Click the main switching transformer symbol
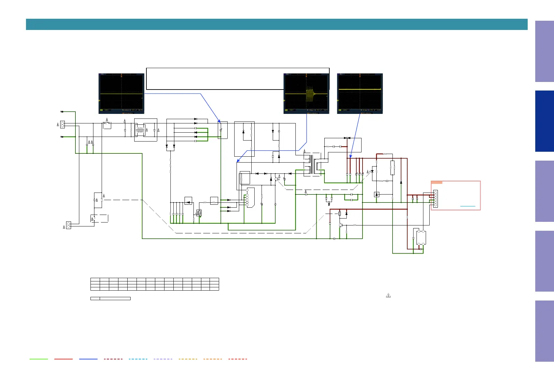The height and width of the screenshot is (392, 554). tap(312, 165)
